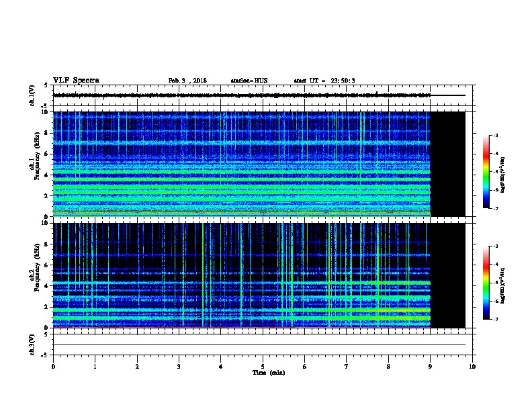This screenshot has height=411, width=532.
Task: Click the bottom time axis tick label "5"
Action: coord(263,367)
